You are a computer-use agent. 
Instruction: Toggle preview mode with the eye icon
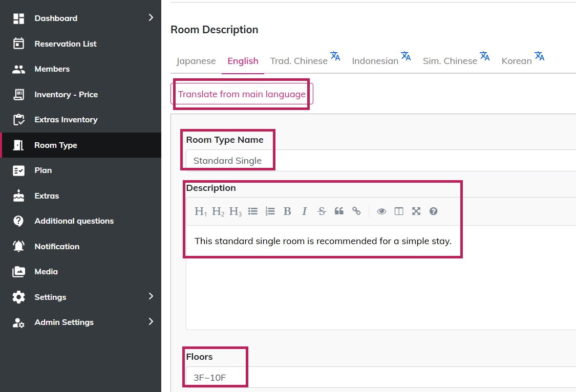381,211
